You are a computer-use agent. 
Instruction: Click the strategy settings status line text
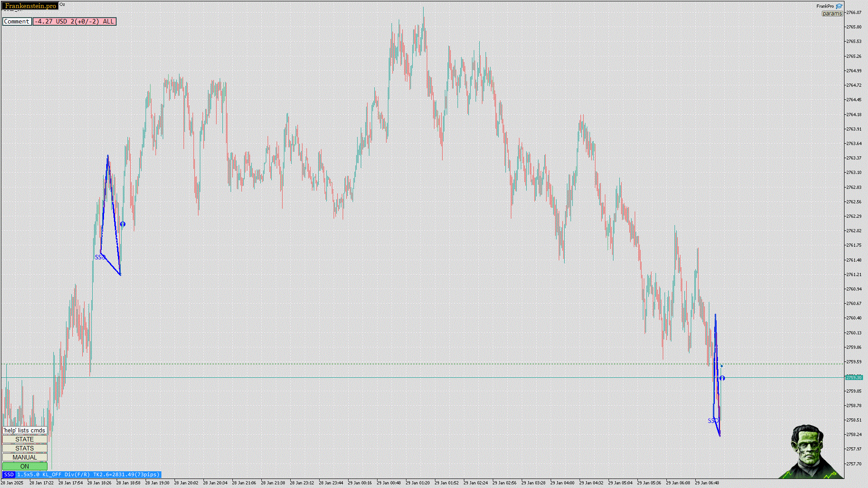[x=88, y=474]
